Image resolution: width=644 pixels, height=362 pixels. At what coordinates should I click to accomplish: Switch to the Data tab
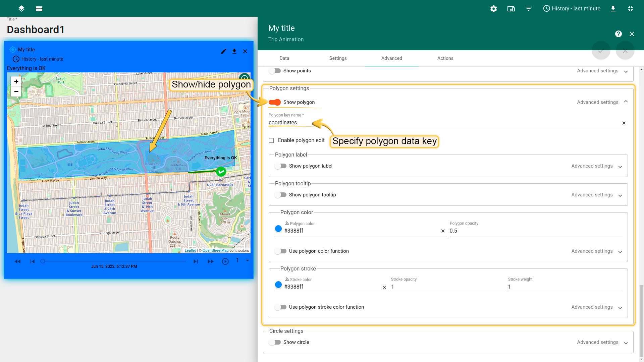click(284, 58)
